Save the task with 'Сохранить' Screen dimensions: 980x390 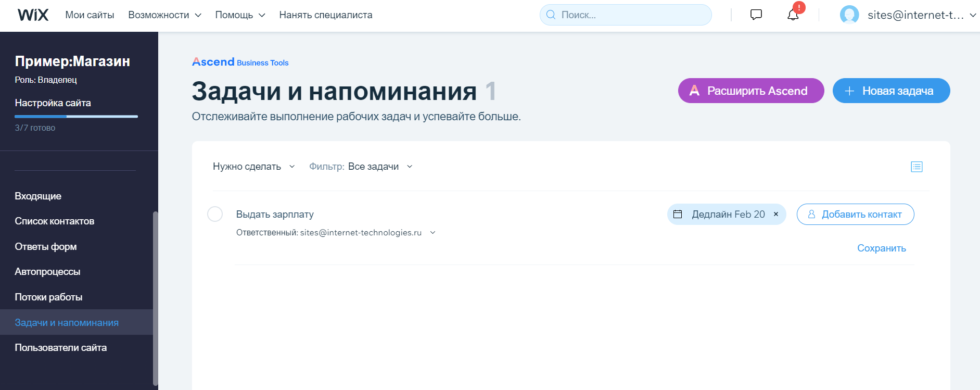pyautogui.click(x=881, y=248)
